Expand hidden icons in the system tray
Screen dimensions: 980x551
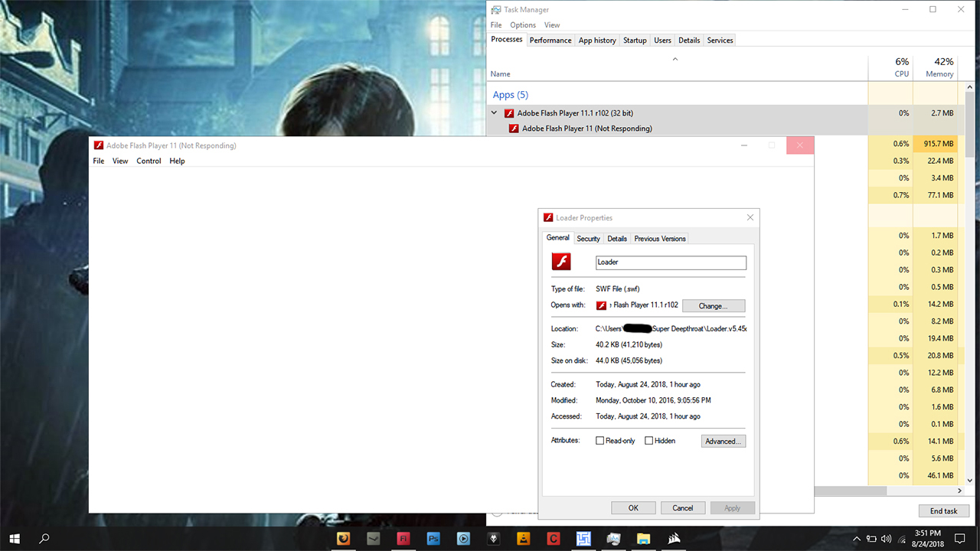[857, 539]
